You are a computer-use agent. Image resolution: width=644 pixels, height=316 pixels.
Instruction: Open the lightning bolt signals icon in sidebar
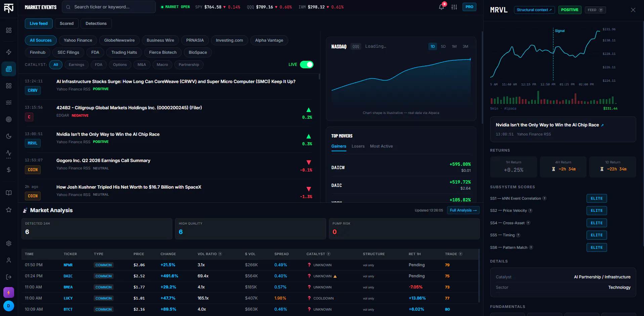[9, 52]
